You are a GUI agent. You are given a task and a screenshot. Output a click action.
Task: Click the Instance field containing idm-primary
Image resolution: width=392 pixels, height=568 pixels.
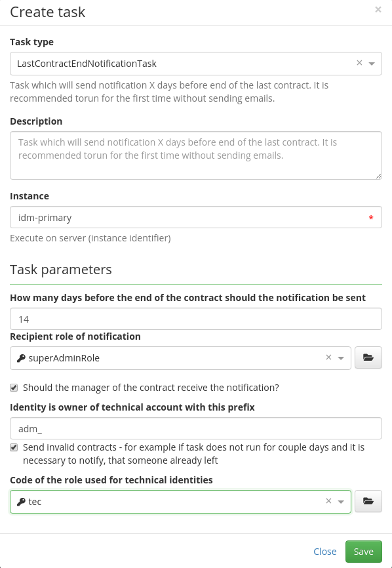(x=196, y=217)
